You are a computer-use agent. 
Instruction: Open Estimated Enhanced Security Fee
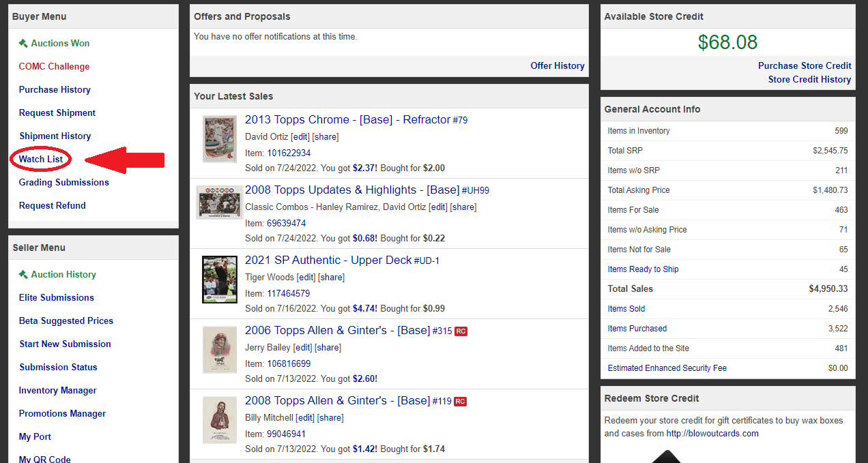[667, 368]
